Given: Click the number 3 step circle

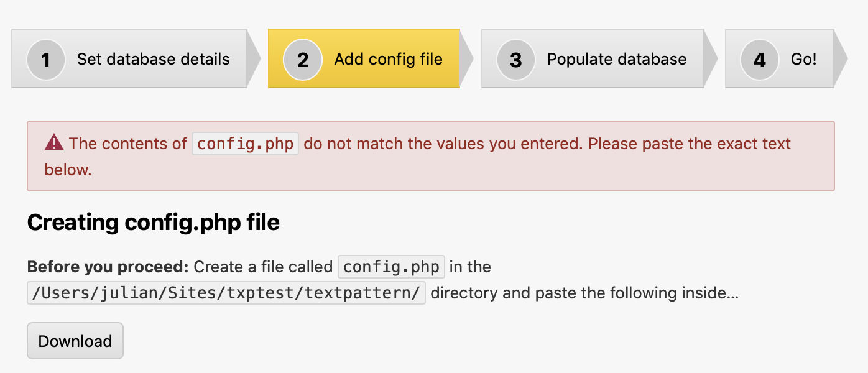Looking at the screenshot, I should 515,60.
